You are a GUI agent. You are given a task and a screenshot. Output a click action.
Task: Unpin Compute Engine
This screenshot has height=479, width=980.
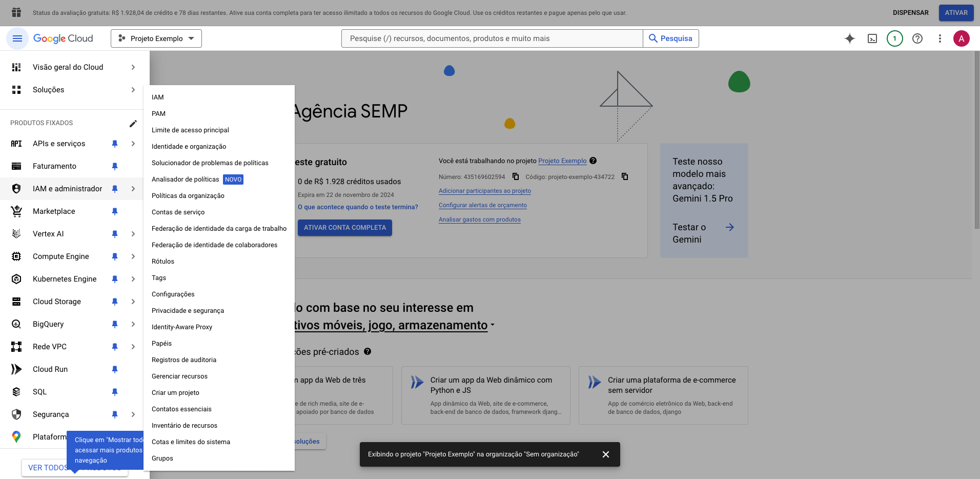pos(115,256)
